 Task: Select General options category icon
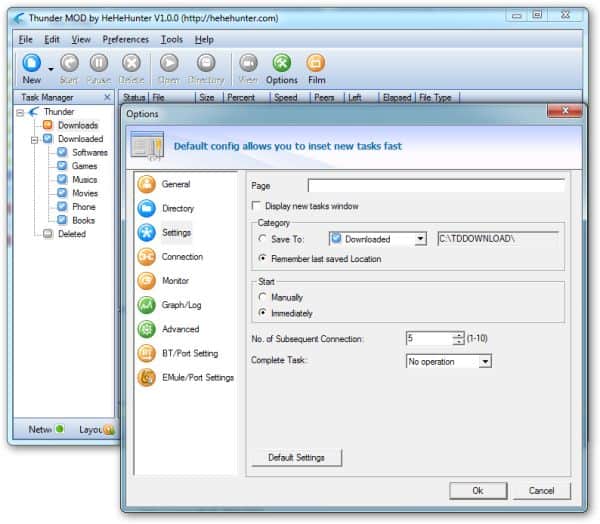pos(147,184)
